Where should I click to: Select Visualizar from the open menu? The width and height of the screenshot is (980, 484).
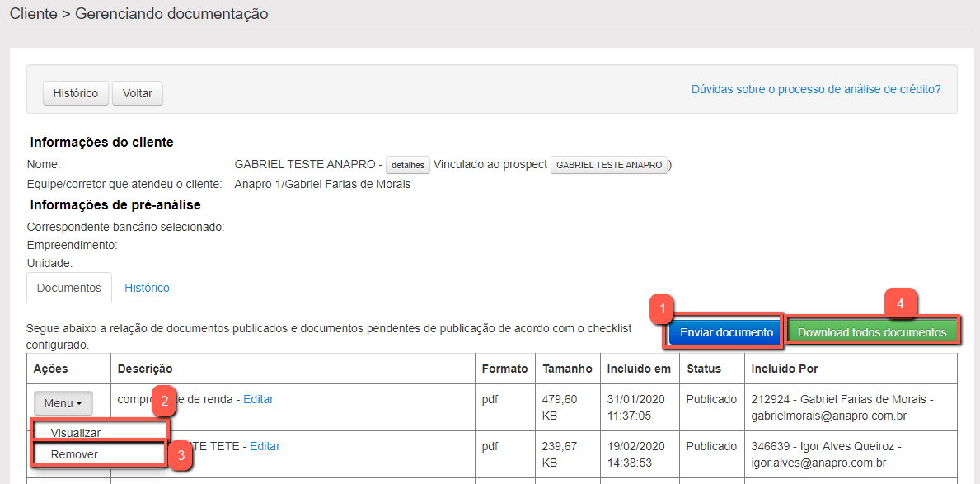click(75, 432)
